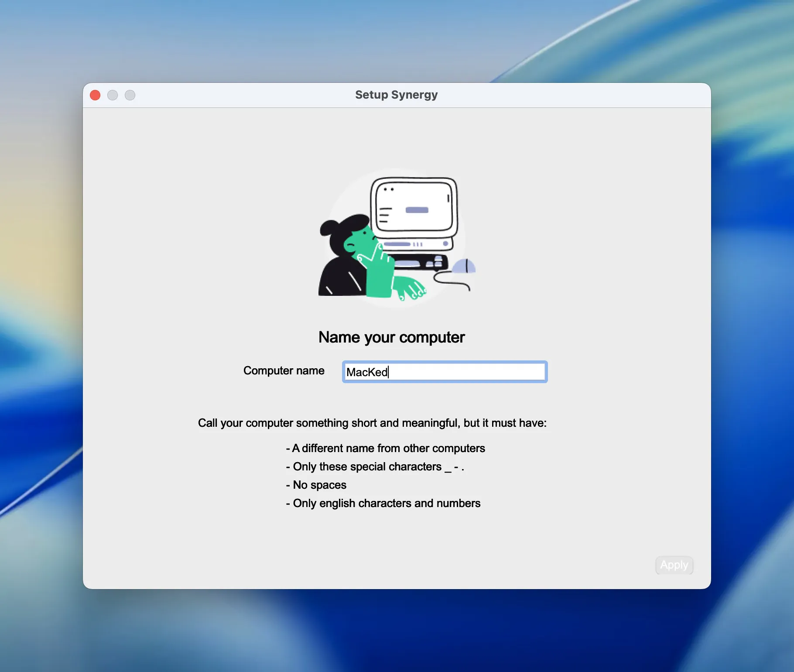Click the grayed-out zoom window button
This screenshot has width=794, height=672.
[130, 95]
